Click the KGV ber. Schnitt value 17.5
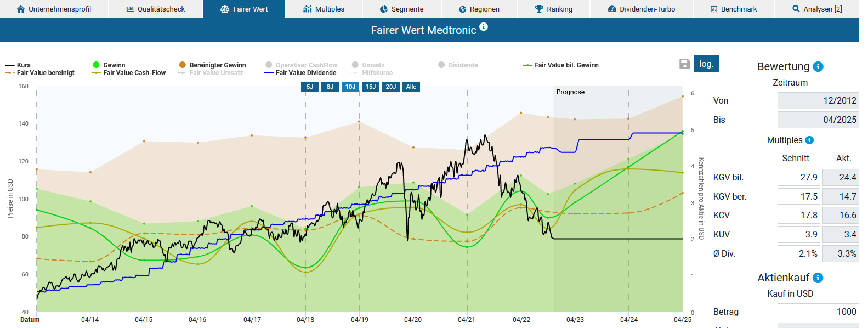Screen dimensions: 868x328 [799, 196]
